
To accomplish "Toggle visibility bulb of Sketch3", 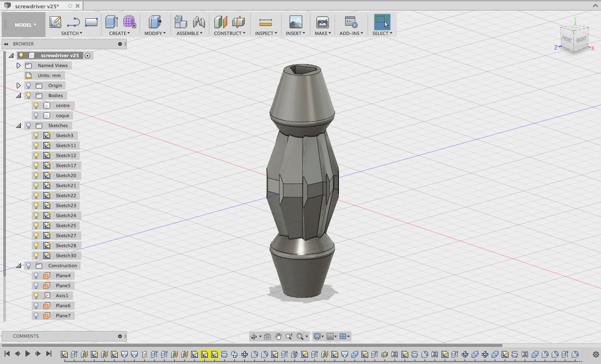I will tap(36, 136).
